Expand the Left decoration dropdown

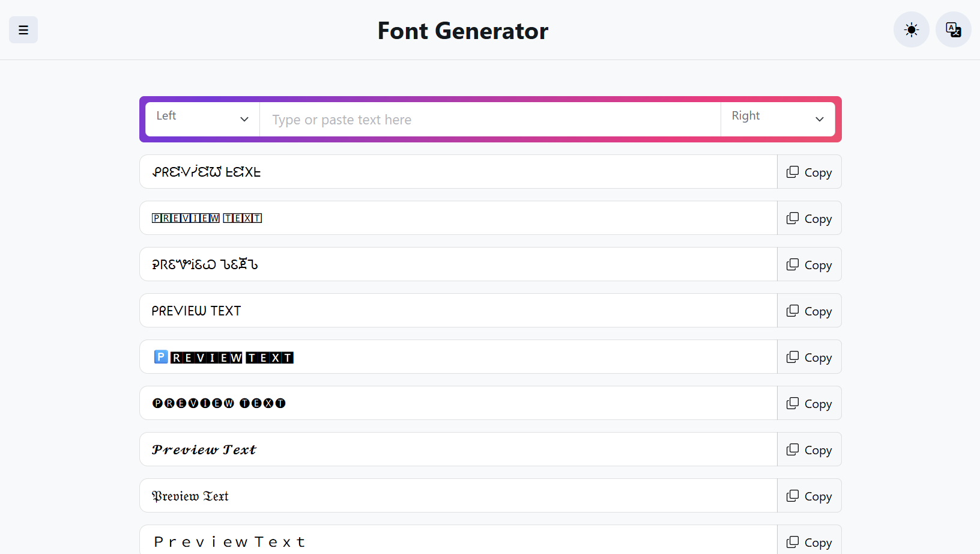[202, 119]
